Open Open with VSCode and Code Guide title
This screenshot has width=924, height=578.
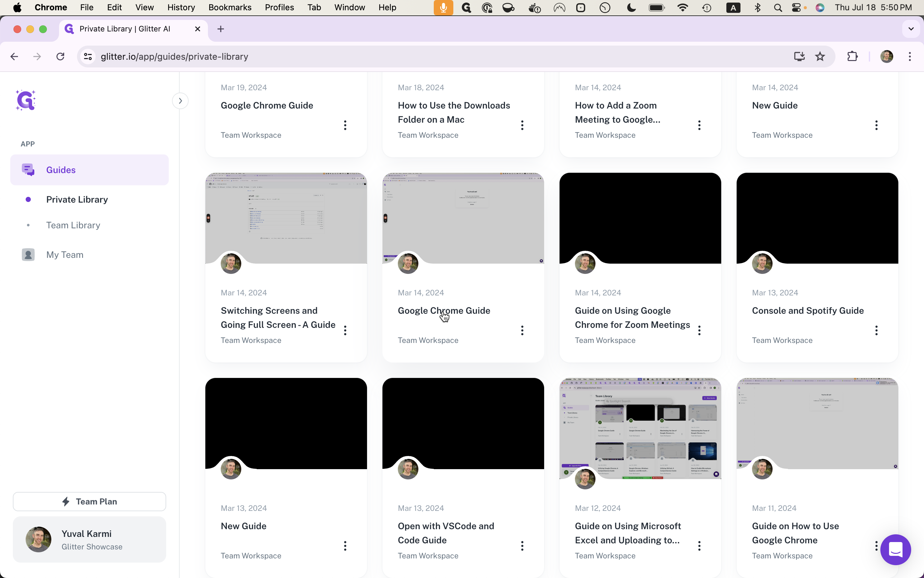[446, 533]
